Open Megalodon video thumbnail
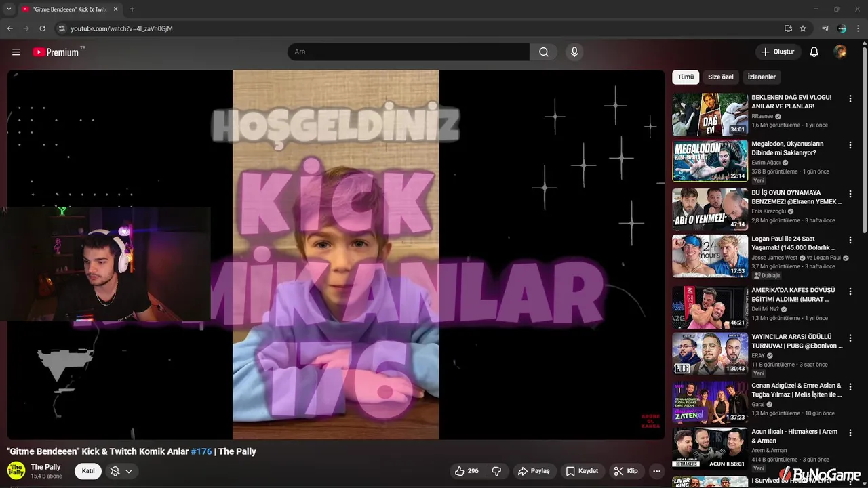The width and height of the screenshot is (868, 488). [710, 161]
